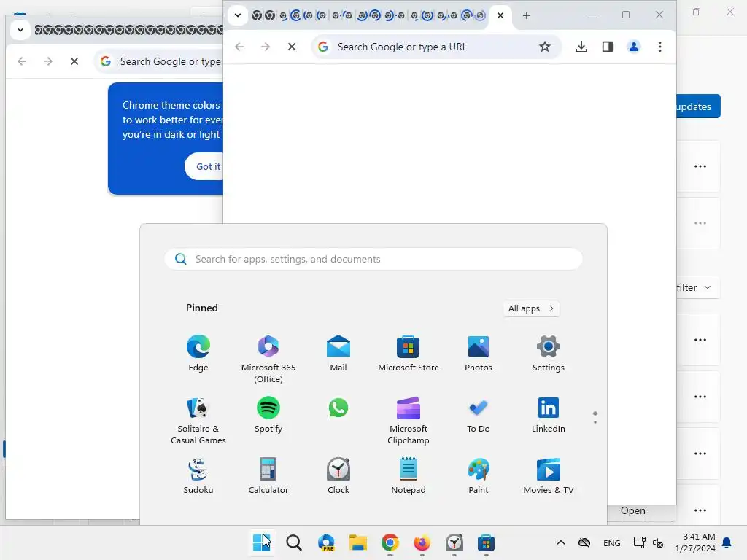Open Microsoft Store from pinned apps

409,354
